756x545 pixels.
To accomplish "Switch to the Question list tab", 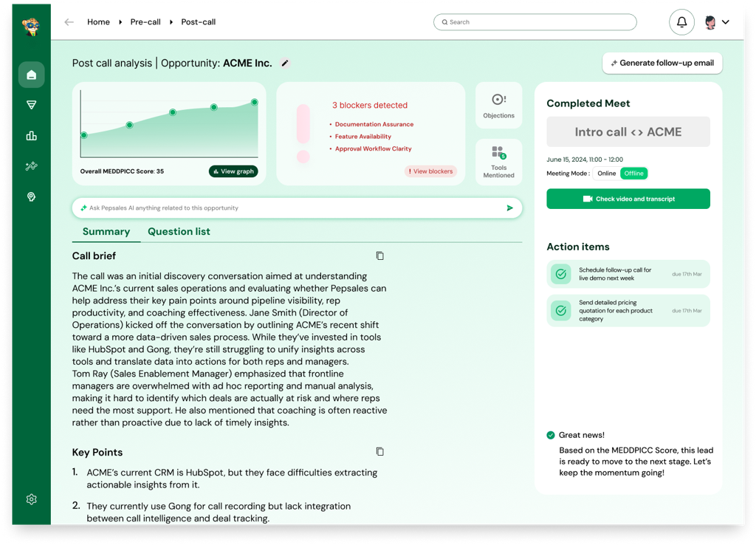I will 179,231.
